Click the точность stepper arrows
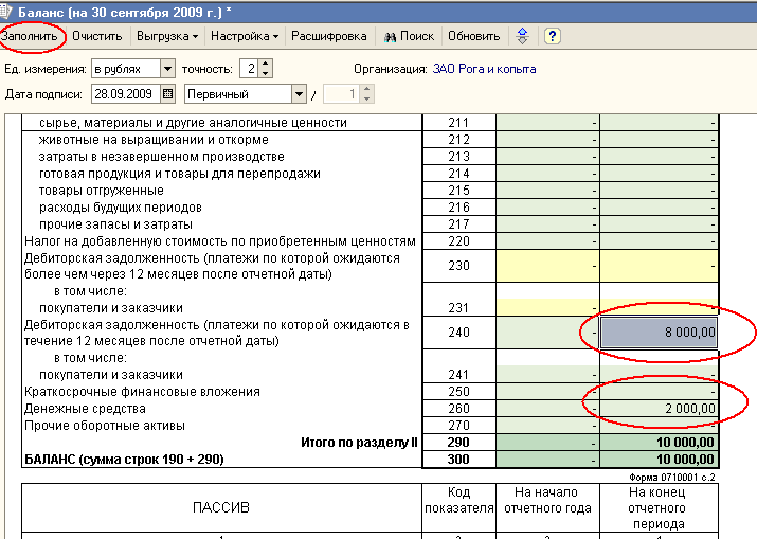 pyautogui.click(x=265, y=69)
